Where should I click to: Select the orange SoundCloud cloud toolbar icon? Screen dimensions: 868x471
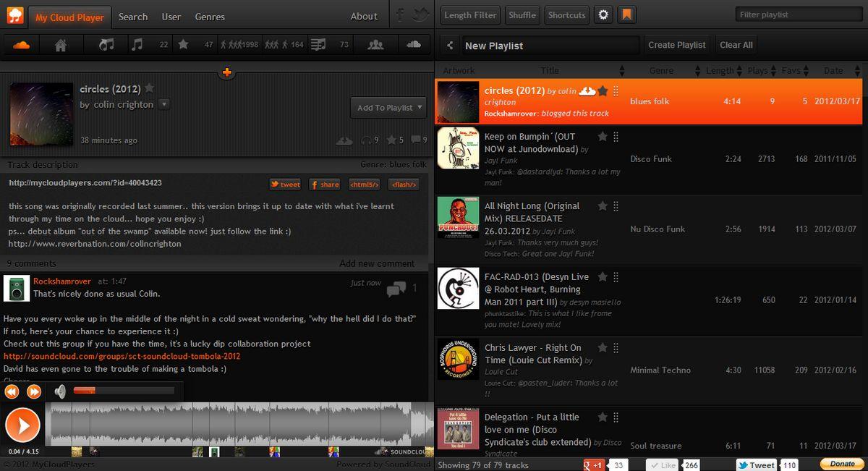(x=22, y=45)
